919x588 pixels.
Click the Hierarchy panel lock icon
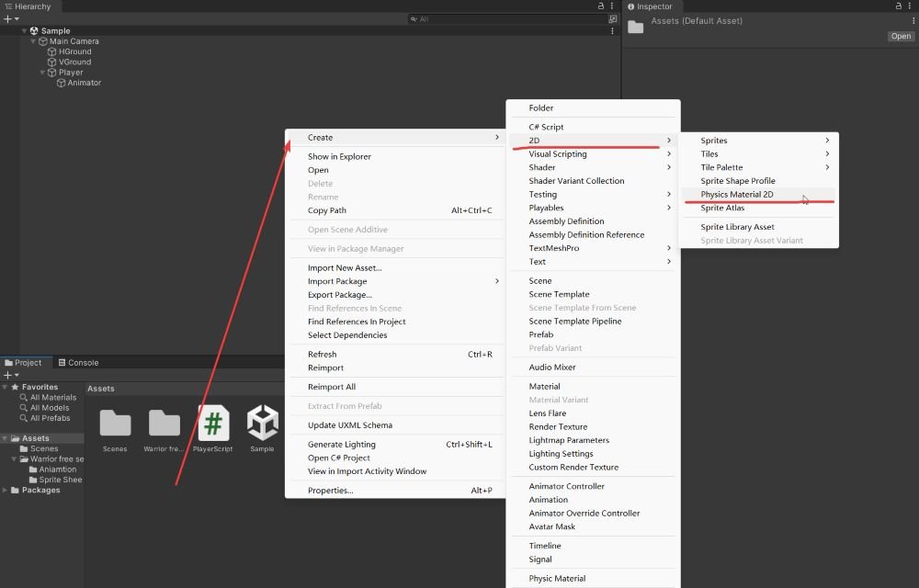click(x=601, y=6)
